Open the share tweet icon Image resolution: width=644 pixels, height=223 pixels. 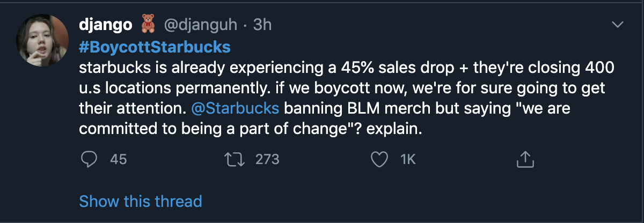pyautogui.click(x=524, y=159)
